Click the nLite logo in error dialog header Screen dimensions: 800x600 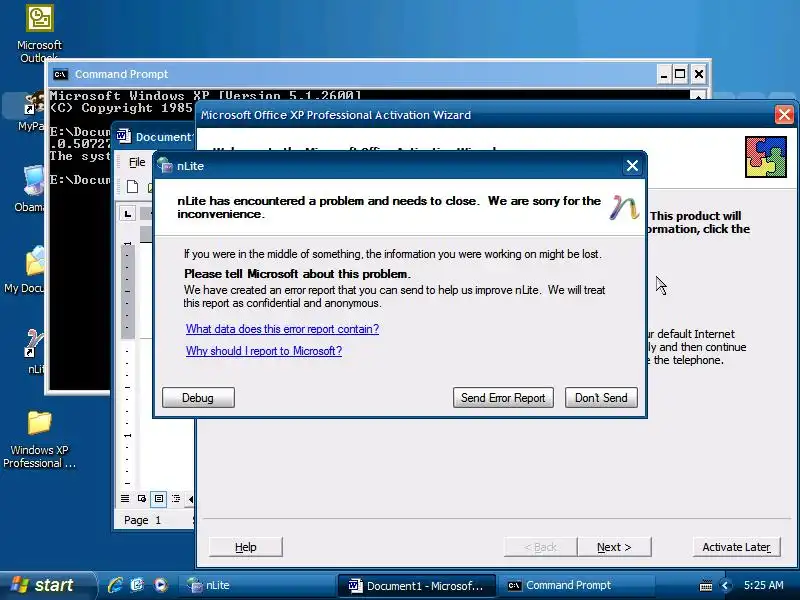click(x=624, y=208)
